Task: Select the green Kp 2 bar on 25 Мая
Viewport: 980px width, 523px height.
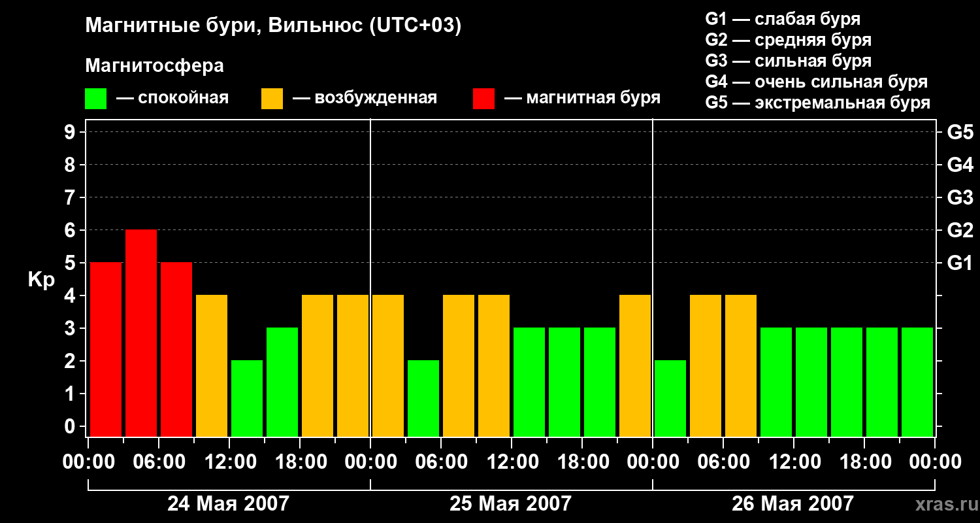Action: coord(423,398)
